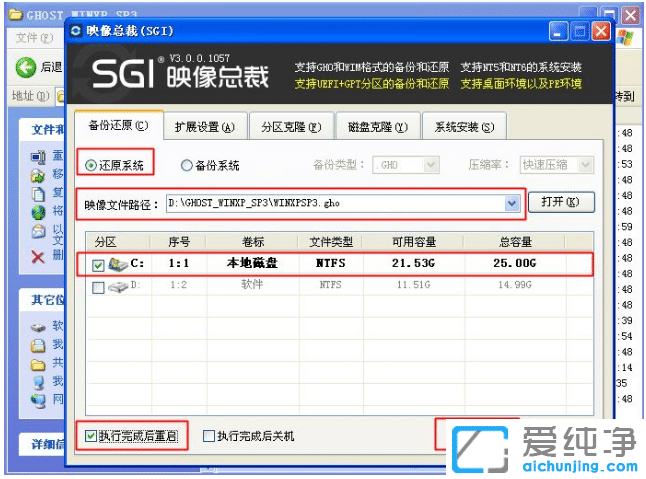Check the D: partition checkbox
The height and width of the screenshot is (479, 646).
(x=98, y=287)
